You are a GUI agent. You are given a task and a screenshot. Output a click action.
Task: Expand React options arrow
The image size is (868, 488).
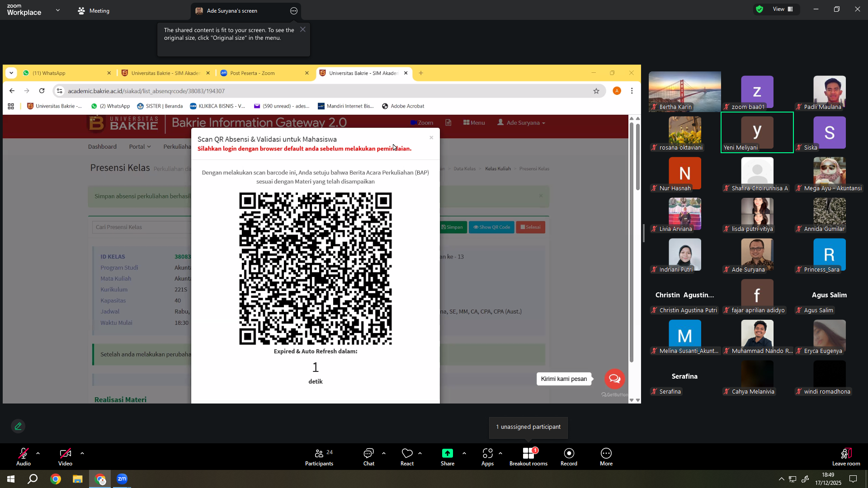[420, 453]
